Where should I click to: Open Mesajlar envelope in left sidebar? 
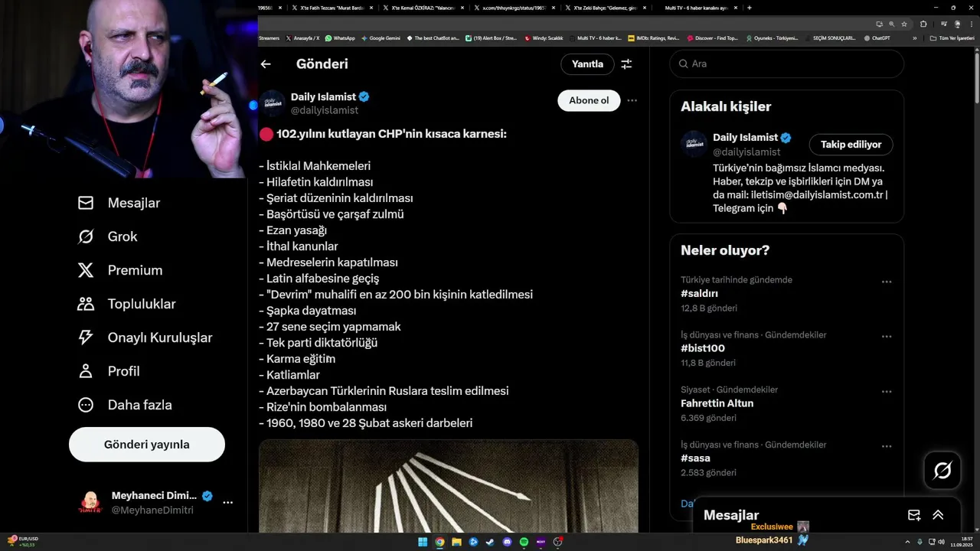pos(86,203)
